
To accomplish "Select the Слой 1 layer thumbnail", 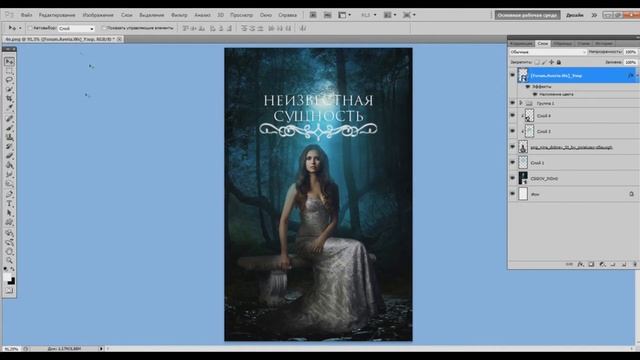I will pyautogui.click(x=523, y=162).
